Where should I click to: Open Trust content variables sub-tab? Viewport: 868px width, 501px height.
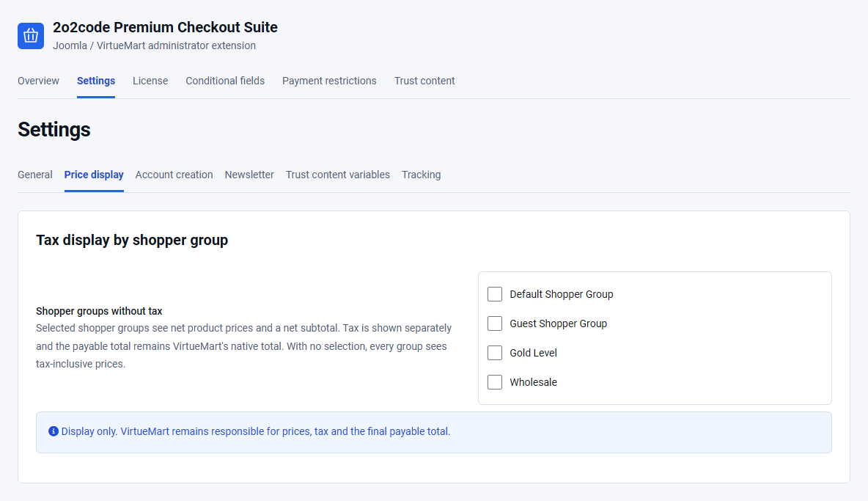338,175
